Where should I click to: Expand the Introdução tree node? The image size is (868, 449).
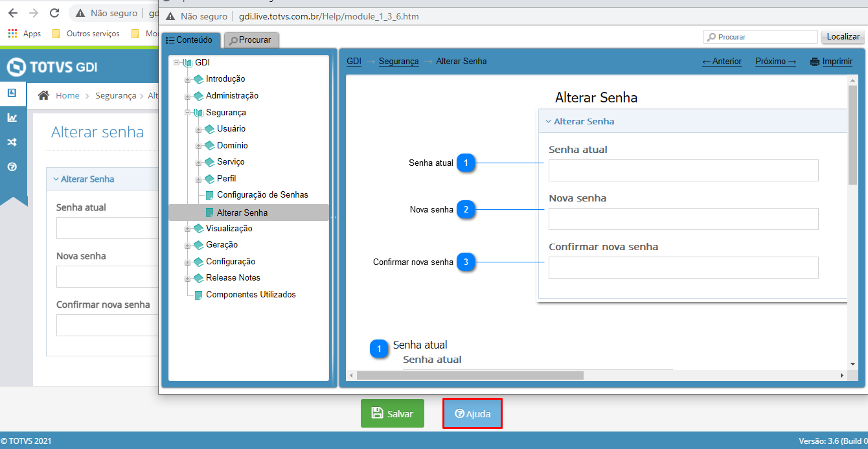(x=187, y=80)
